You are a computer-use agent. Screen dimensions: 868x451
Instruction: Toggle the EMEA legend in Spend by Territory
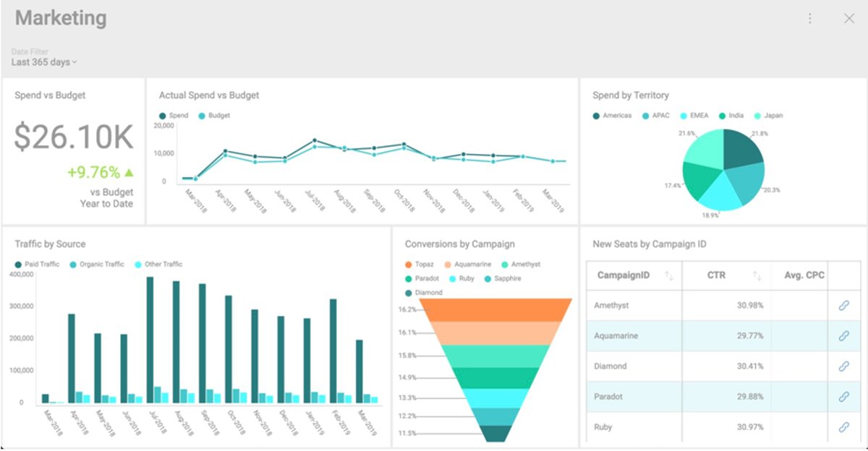[x=692, y=115]
